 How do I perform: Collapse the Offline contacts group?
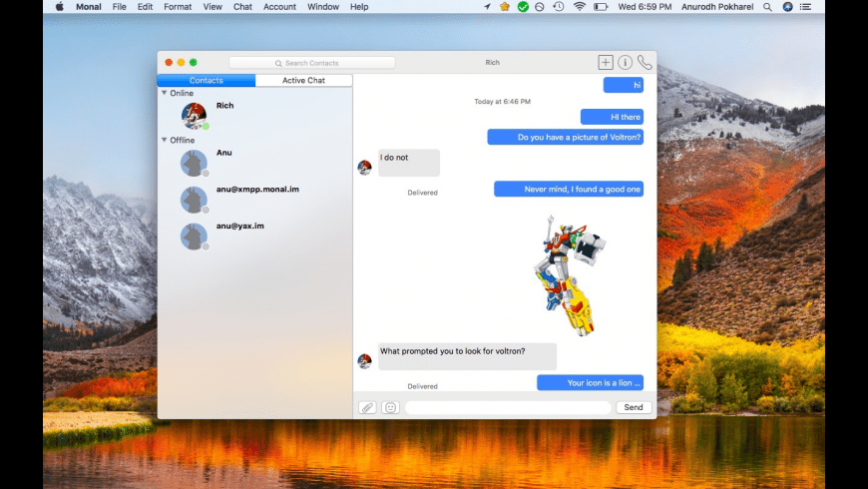165,140
